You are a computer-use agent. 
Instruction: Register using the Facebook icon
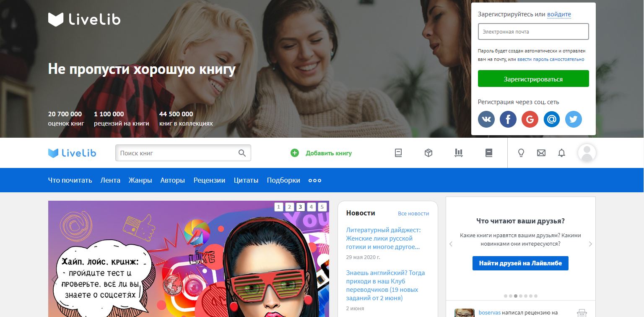[x=508, y=120]
